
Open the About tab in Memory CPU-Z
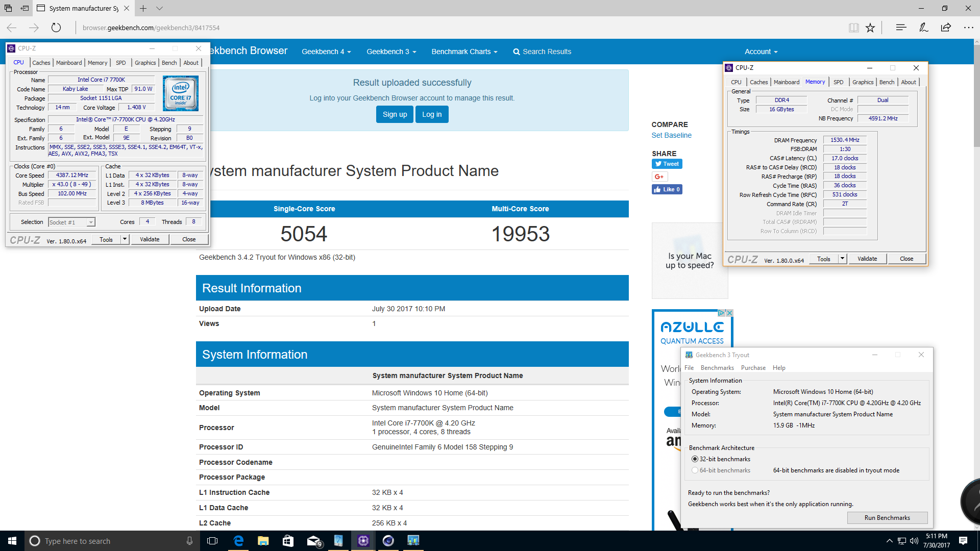[x=909, y=82]
